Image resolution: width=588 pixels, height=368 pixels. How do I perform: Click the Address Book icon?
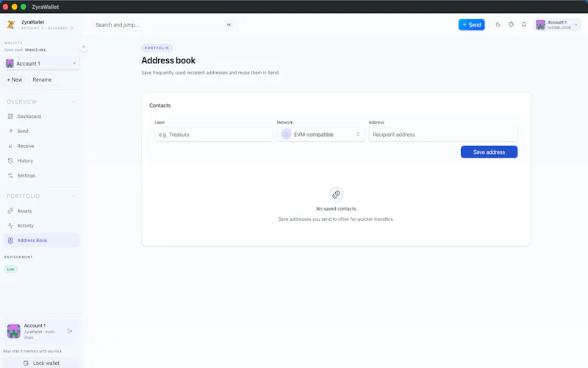pyautogui.click(x=10, y=241)
